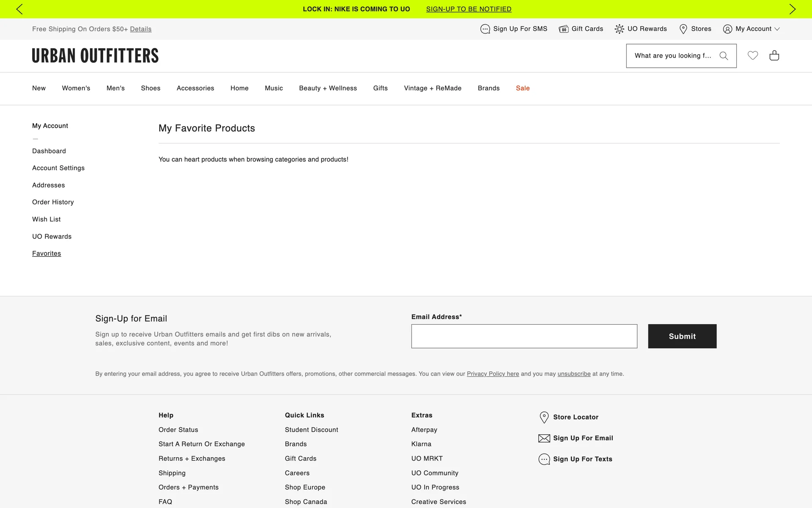Click the search magnifier icon
Image resolution: width=812 pixels, height=508 pixels.
pyautogui.click(x=724, y=56)
